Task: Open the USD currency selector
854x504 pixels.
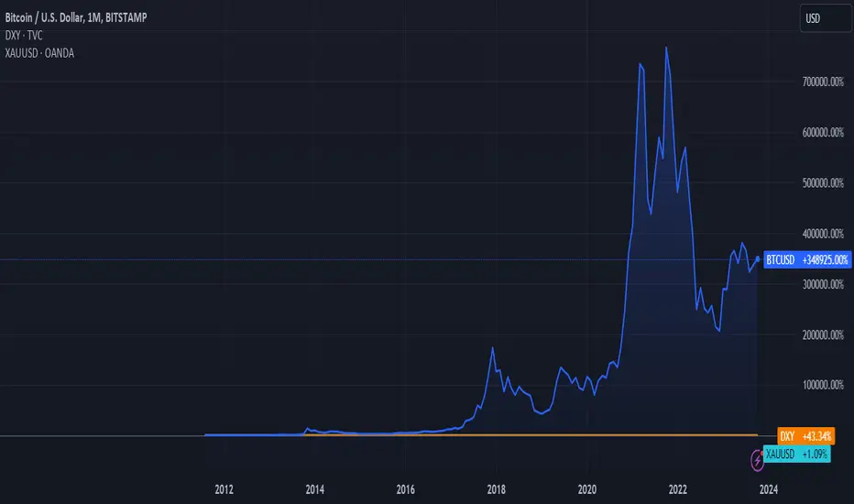Action: [x=826, y=18]
